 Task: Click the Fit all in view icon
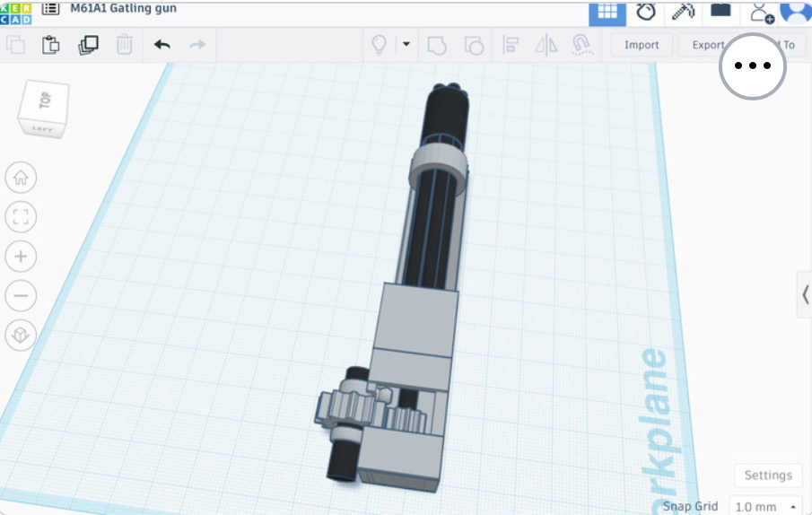21,217
